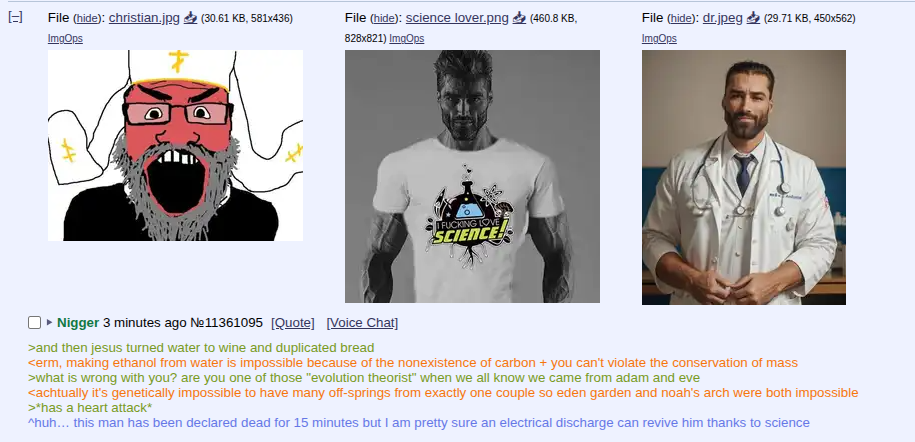Open the christian.jpg filename link
The image size is (915, 442).
pyautogui.click(x=144, y=18)
